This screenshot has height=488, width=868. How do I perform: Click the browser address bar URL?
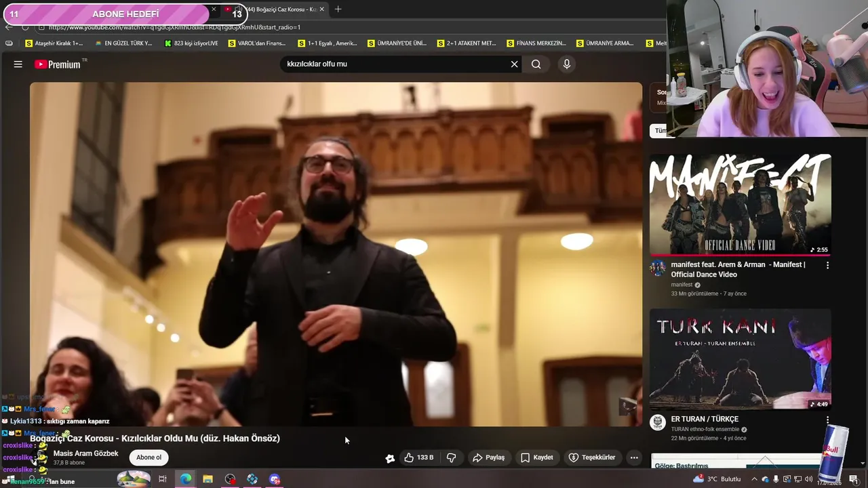click(174, 27)
